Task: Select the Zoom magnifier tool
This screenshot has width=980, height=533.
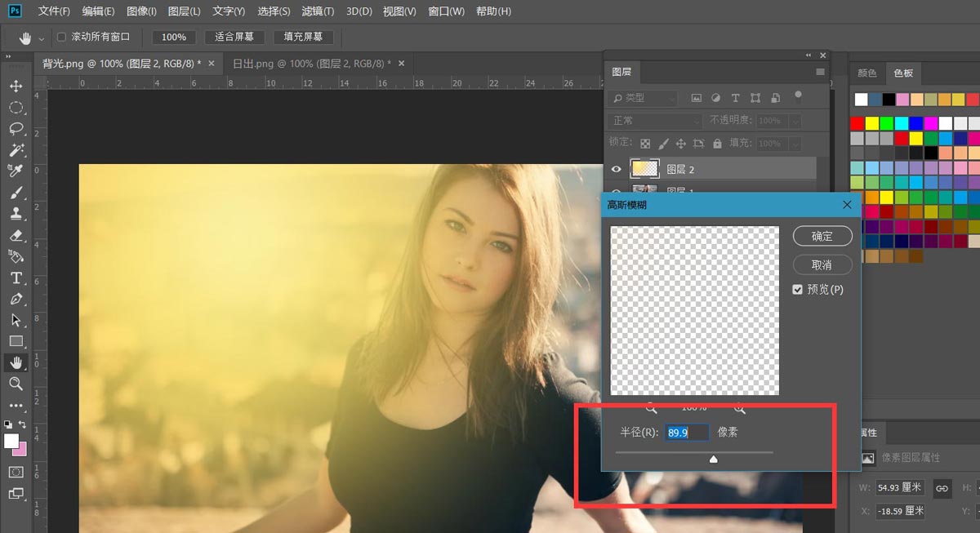Action: (x=16, y=384)
